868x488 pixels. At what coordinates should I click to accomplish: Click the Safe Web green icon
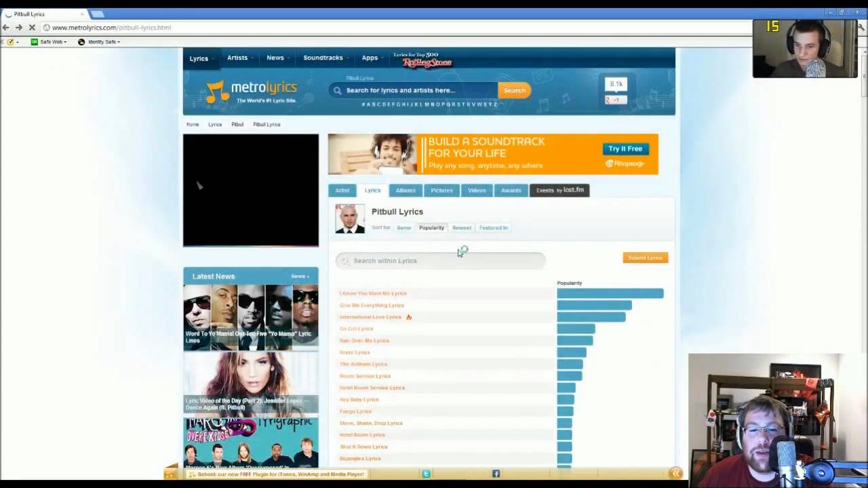click(34, 42)
